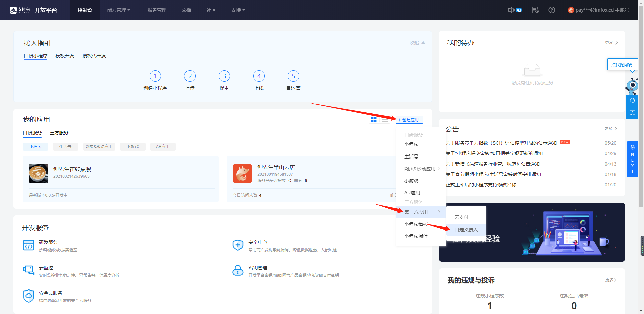644x314 pixels.
Task: Click the 创建应用 button
Action: click(x=409, y=120)
